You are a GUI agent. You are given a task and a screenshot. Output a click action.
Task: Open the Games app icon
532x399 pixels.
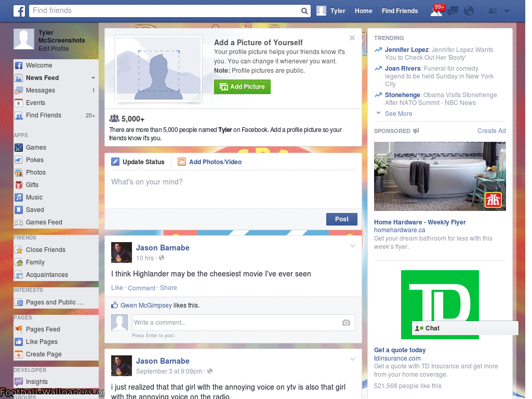pos(19,148)
